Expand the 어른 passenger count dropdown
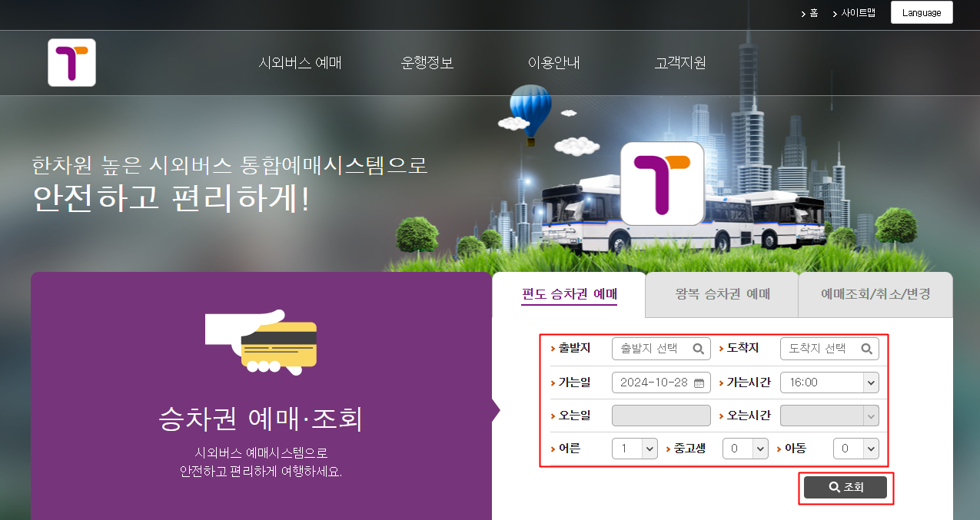 tap(635, 449)
